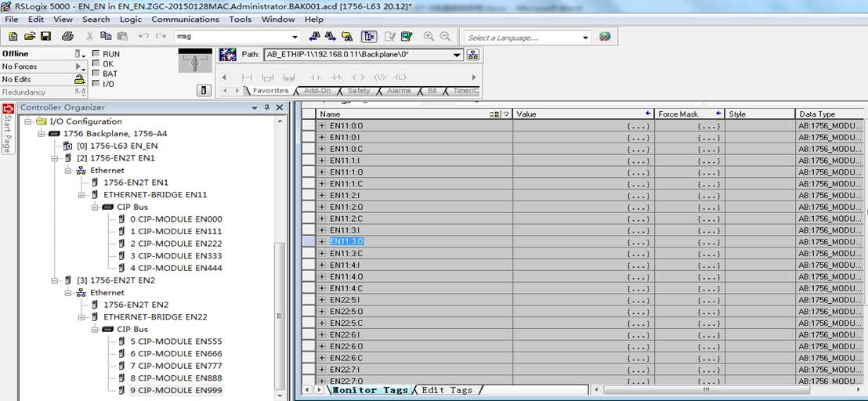The height and width of the screenshot is (401, 868).
Task: Switch to the Add-On instruction tab
Action: (317, 90)
